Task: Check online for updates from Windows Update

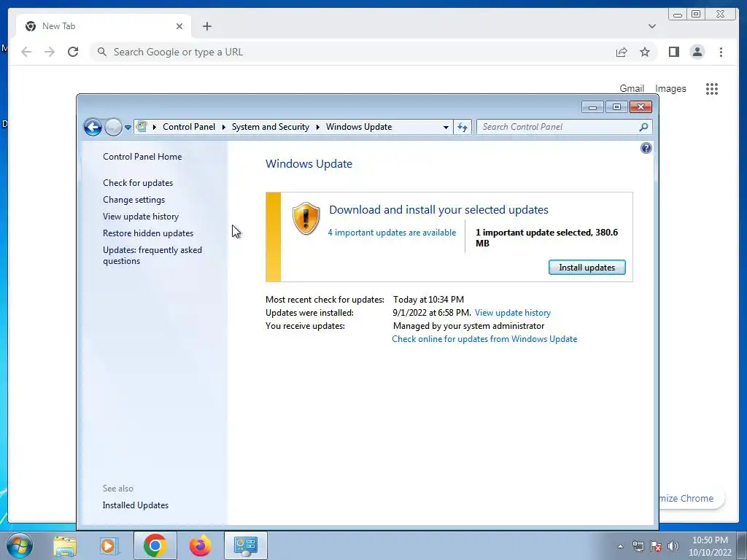Action: point(484,339)
